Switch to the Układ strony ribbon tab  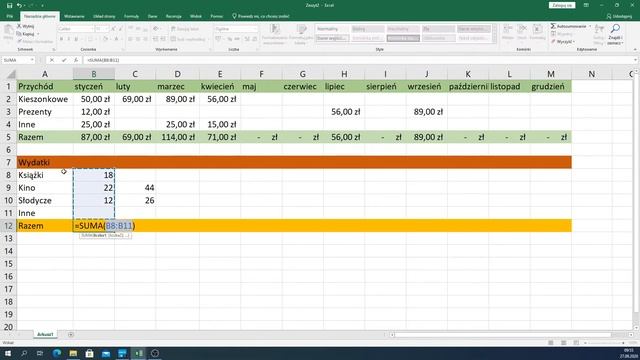pos(104,16)
